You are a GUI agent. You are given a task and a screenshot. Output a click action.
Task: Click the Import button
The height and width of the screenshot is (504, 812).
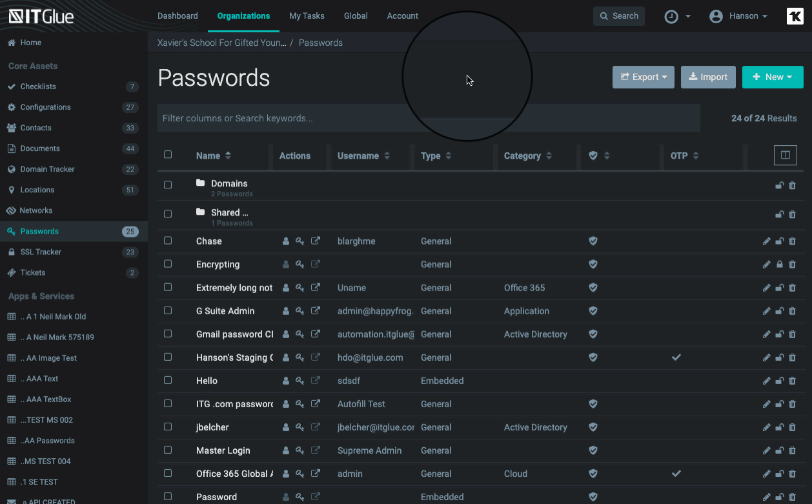coord(708,77)
